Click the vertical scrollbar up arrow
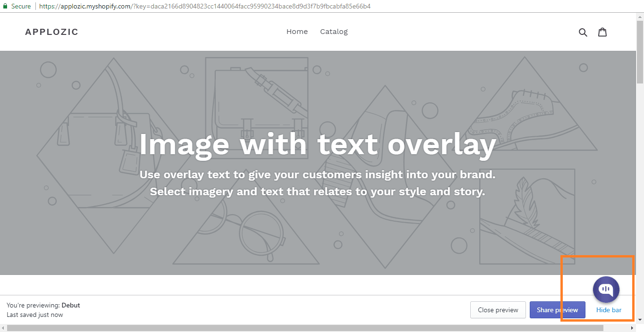Image resolution: width=644 pixels, height=332 pixels. (640, 17)
